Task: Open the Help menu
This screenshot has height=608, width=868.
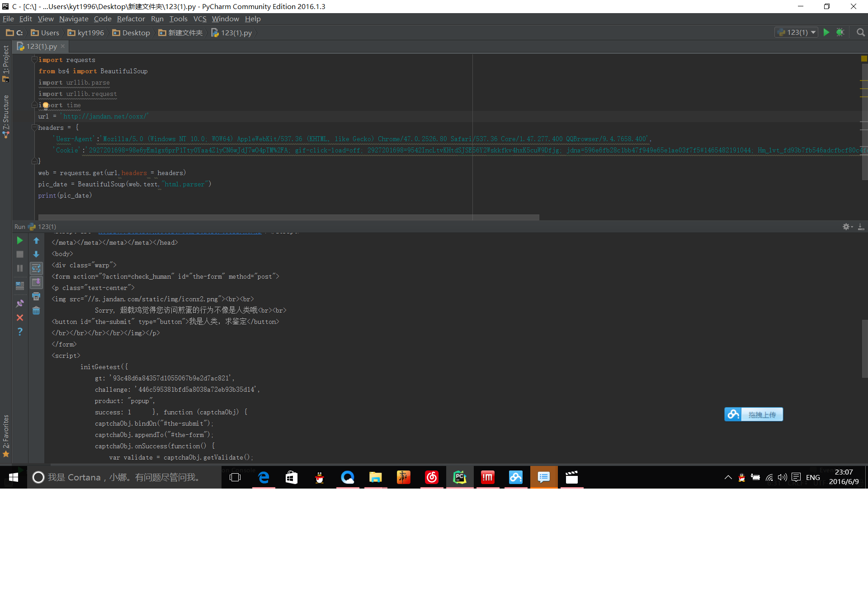Action: pyautogui.click(x=253, y=19)
